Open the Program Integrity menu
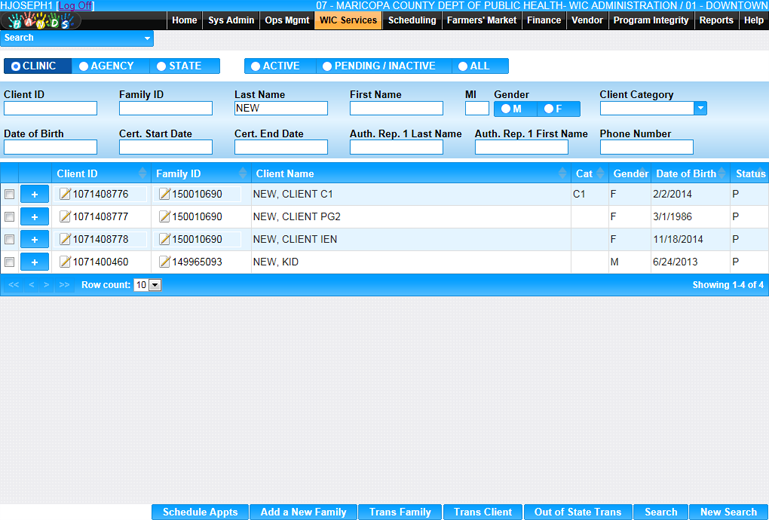The width and height of the screenshot is (769, 520). click(650, 20)
